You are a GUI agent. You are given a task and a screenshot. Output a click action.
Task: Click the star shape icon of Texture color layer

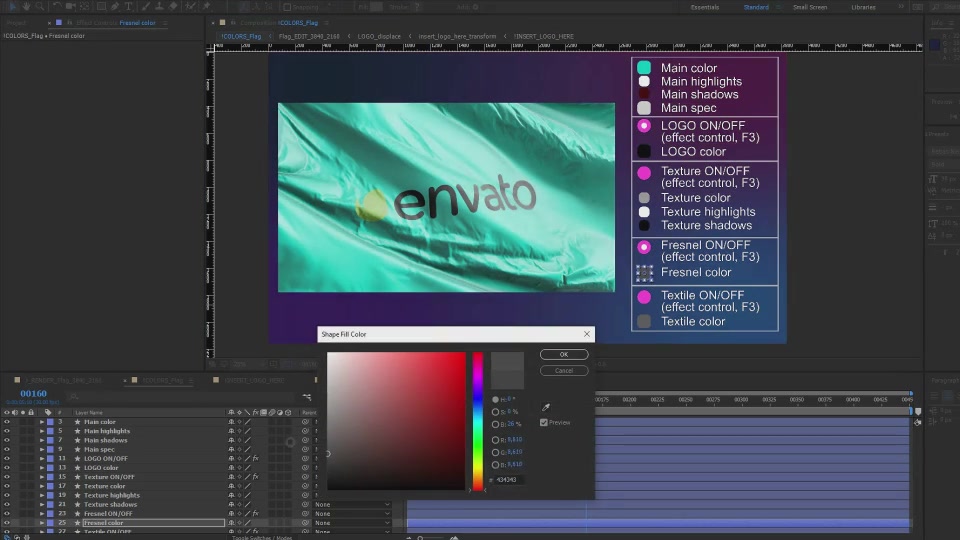pos(77,486)
